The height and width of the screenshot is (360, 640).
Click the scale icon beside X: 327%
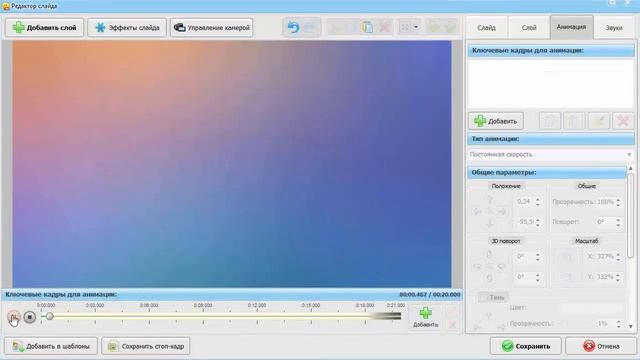tap(568, 257)
